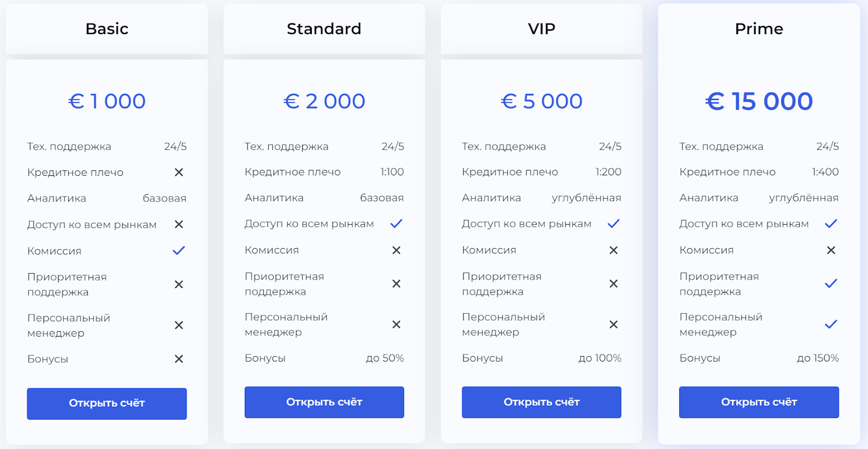Click the Prime Персональный менеджер checkmark icon
The image size is (868, 449).
pos(831,325)
